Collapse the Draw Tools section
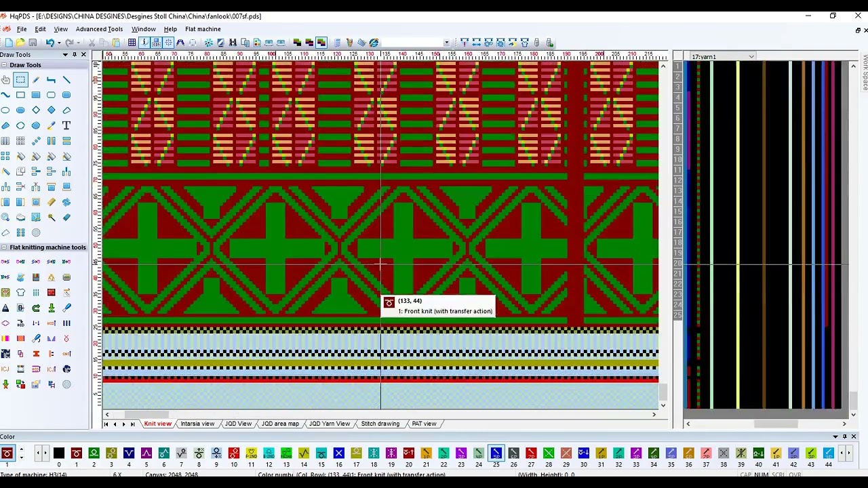Screen dimensions: 868x488 4,65
